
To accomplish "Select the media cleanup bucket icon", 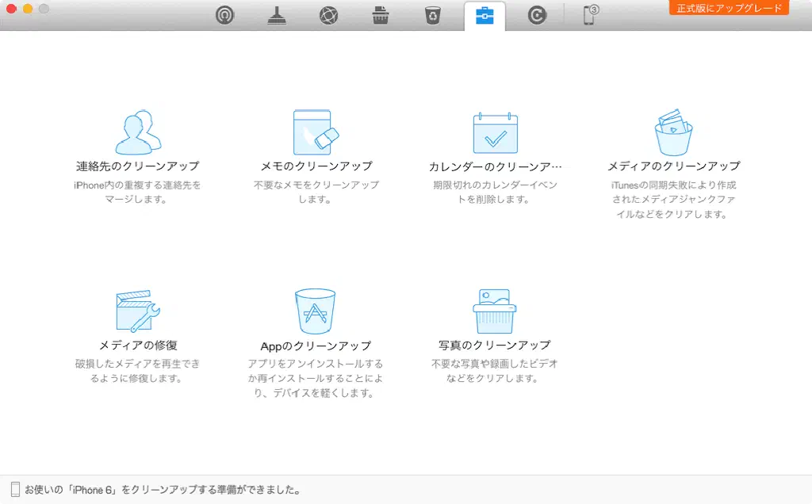I will 673,132.
